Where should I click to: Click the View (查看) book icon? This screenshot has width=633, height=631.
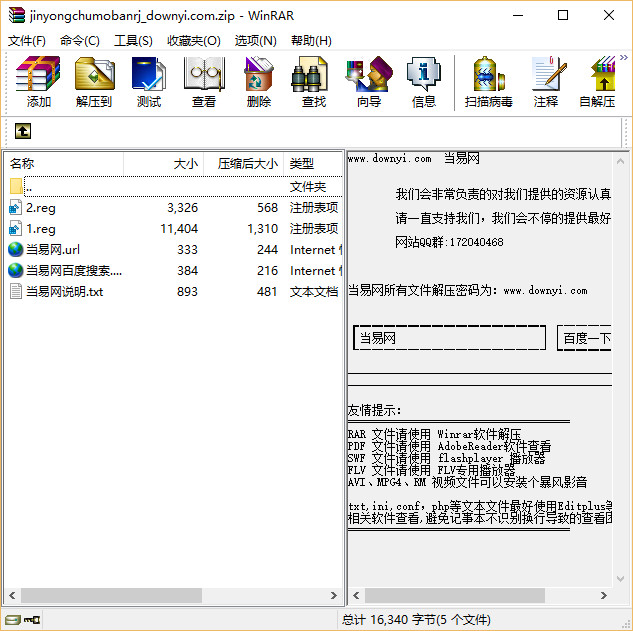click(204, 73)
